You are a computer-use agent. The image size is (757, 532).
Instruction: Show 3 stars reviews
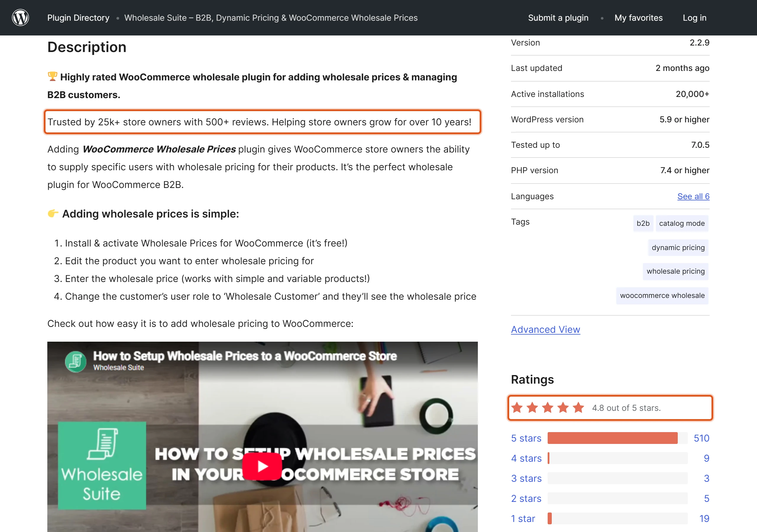tap(526, 478)
